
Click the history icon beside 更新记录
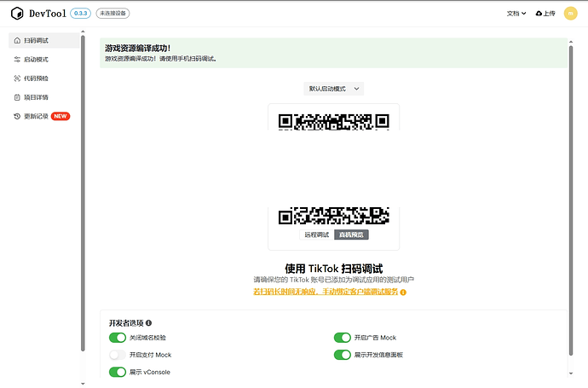coord(17,116)
